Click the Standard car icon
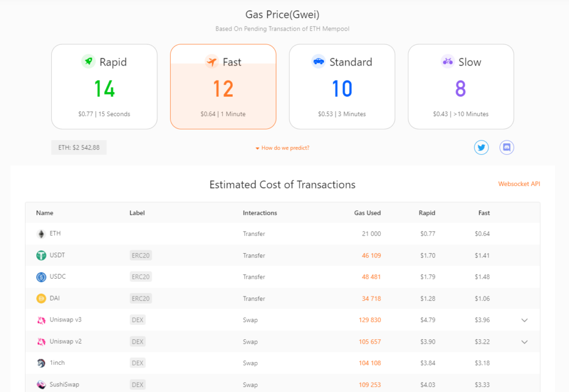 point(318,62)
